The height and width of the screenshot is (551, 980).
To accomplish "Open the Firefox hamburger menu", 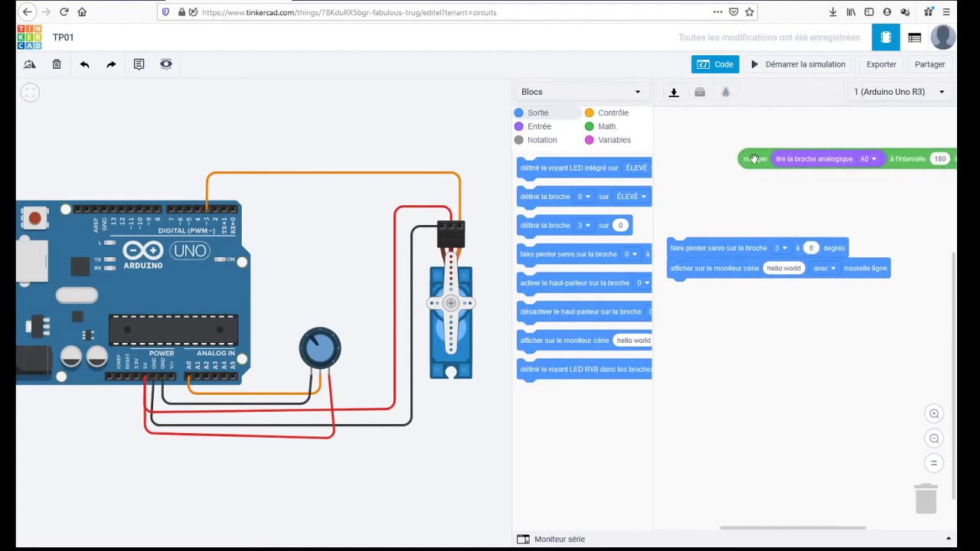I will click(946, 12).
